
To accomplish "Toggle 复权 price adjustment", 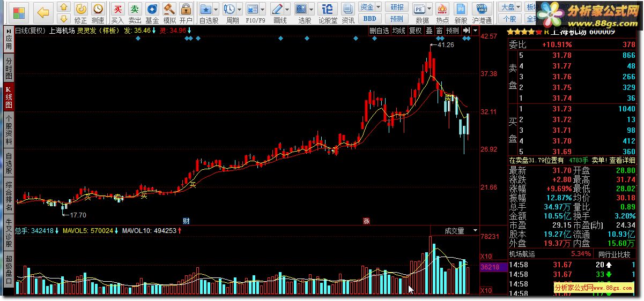I will [415, 31].
